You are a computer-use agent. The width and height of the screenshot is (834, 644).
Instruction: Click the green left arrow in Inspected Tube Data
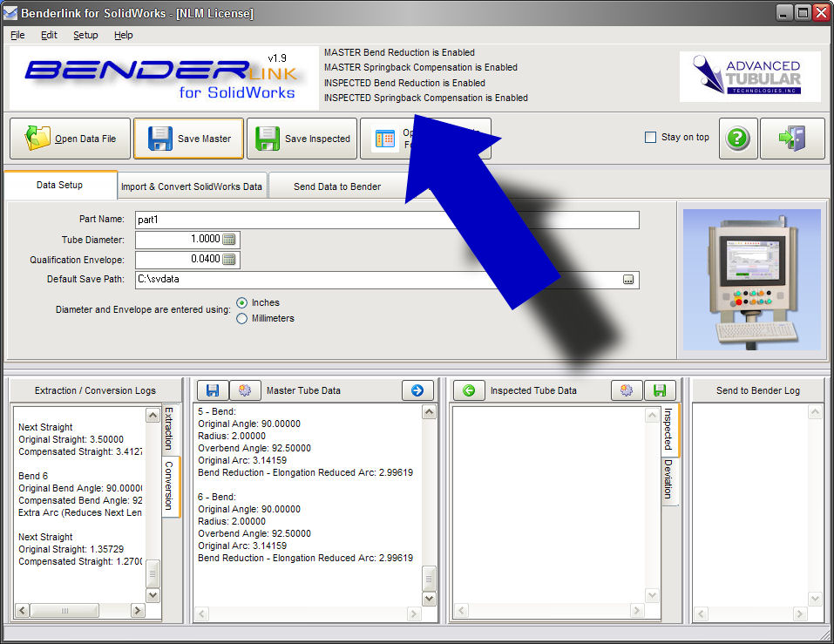click(x=469, y=390)
